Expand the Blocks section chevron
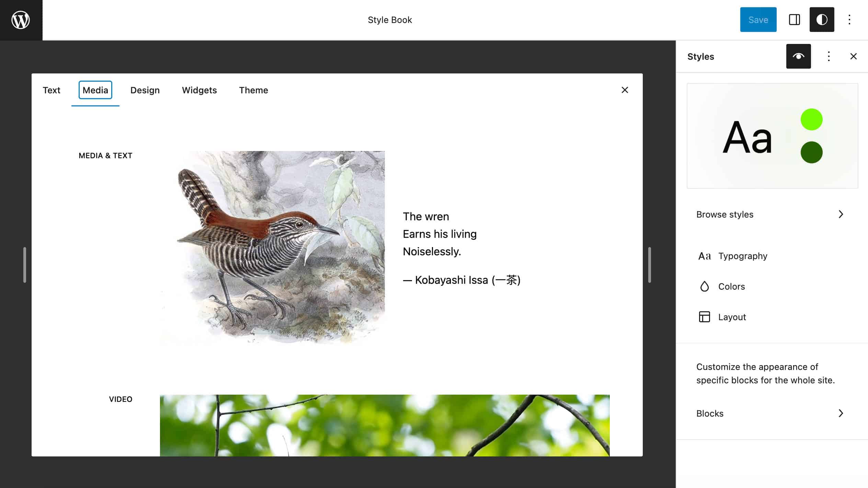Viewport: 868px width, 488px height. click(841, 413)
